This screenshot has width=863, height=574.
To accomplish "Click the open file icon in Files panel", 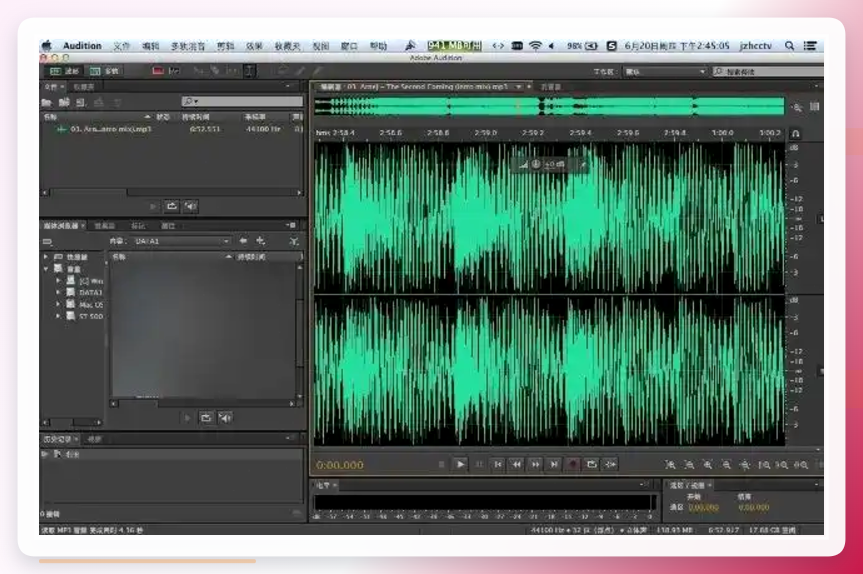I will point(47,102).
